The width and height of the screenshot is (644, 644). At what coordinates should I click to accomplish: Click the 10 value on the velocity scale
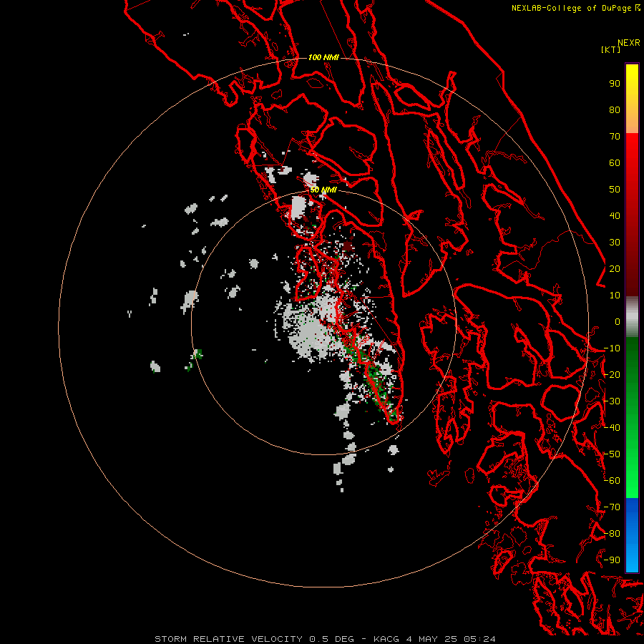coord(615,296)
